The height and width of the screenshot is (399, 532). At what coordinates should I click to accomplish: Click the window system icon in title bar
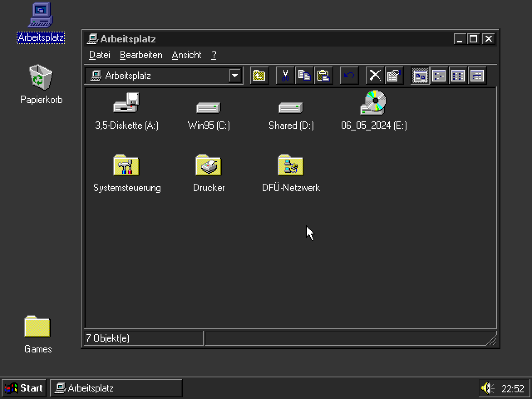point(93,39)
